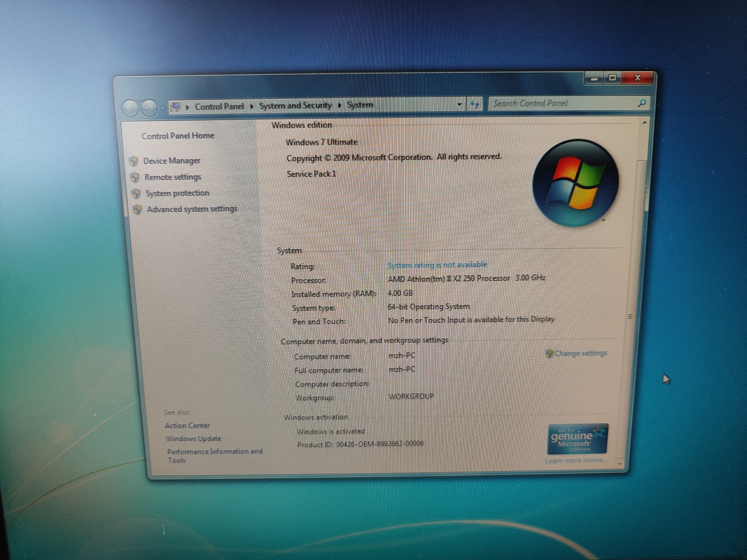Viewport: 747px width, 560px height.
Task: Open System rating is not available link
Action: (x=437, y=265)
